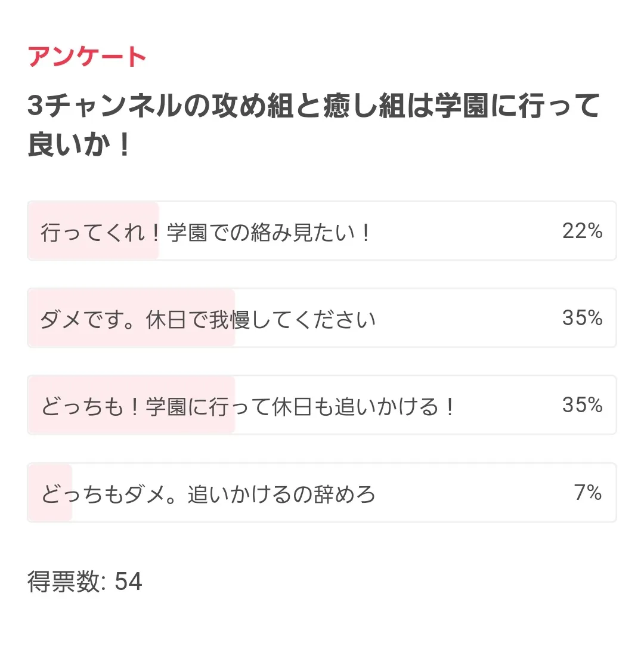
Task: Click the pink fill behind "どっちも！学園" text
Action: (131, 387)
